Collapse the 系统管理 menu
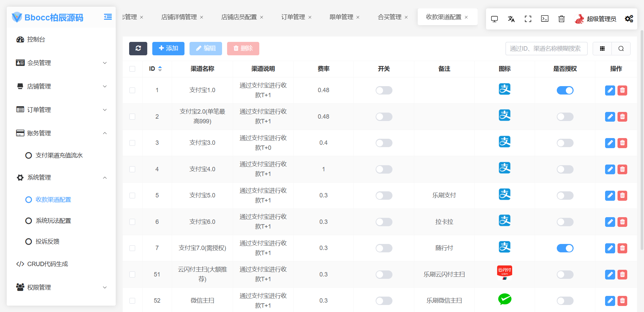 (61, 178)
